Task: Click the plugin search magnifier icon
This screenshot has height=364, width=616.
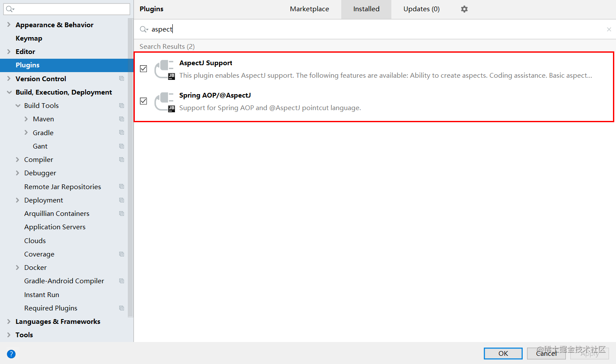Action: click(x=144, y=29)
